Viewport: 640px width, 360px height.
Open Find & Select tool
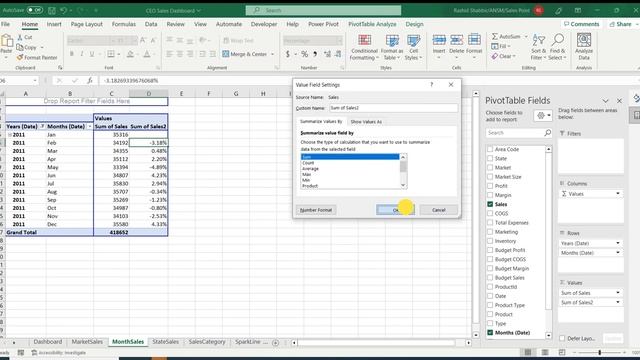tap(557, 47)
